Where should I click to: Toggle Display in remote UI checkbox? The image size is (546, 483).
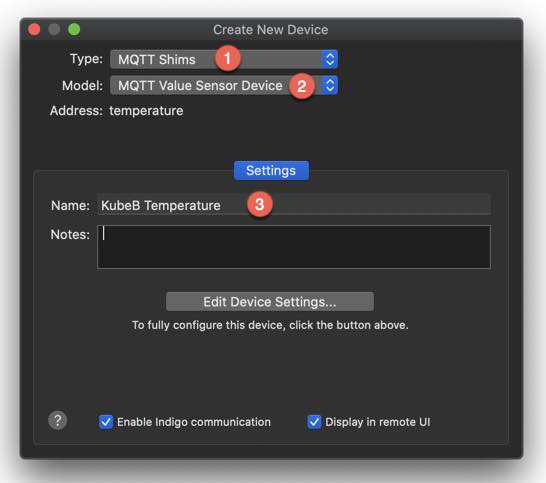314,422
